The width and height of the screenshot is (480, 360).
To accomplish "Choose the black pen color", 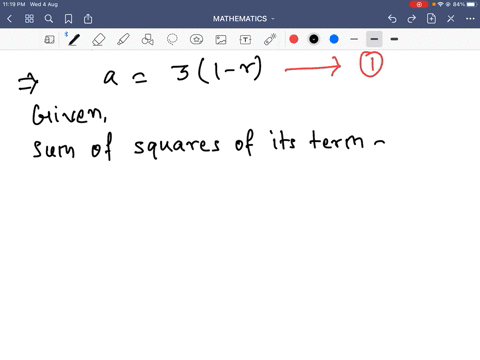I will click(x=314, y=39).
